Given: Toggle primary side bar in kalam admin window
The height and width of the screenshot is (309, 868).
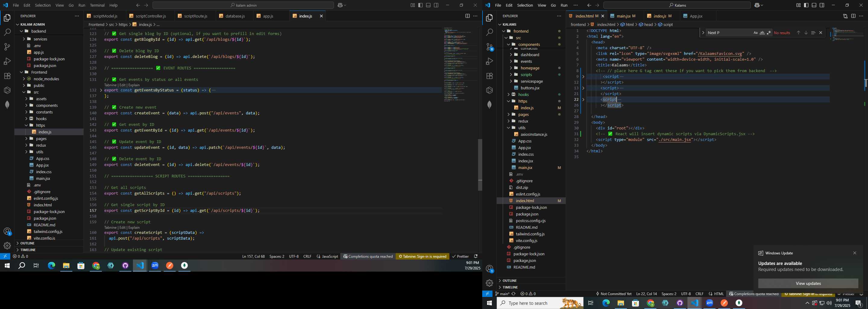Looking at the screenshot, I should [420, 5].
